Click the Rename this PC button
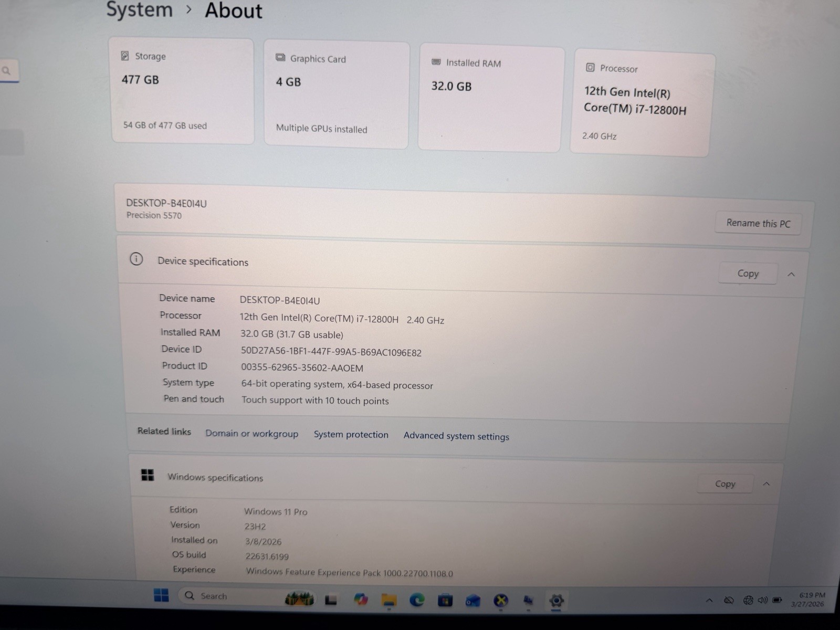Image resolution: width=840 pixels, height=630 pixels. (x=758, y=223)
